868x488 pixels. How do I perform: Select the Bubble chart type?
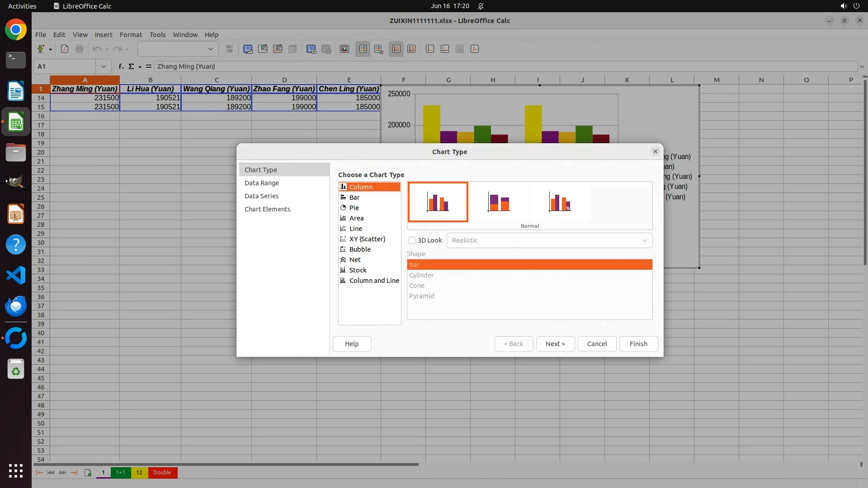pyautogui.click(x=359, y=249)
